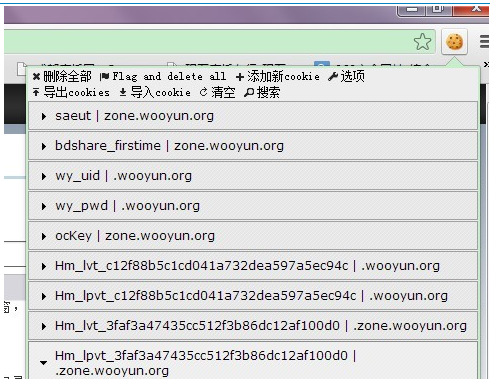Select 删除全部 to delete all cookies
This screenshot has width=490, height=379.
tap(67, 77)
